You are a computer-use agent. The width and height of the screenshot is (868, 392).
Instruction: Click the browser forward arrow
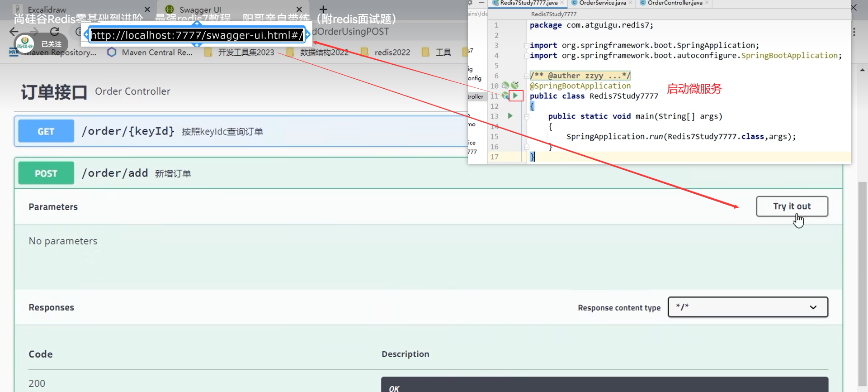(34, 32)
